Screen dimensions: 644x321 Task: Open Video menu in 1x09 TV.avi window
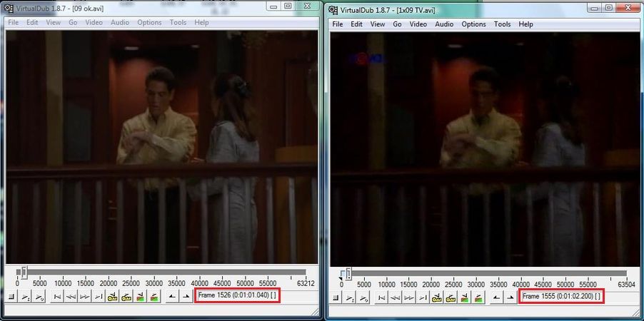pos(418,24)
